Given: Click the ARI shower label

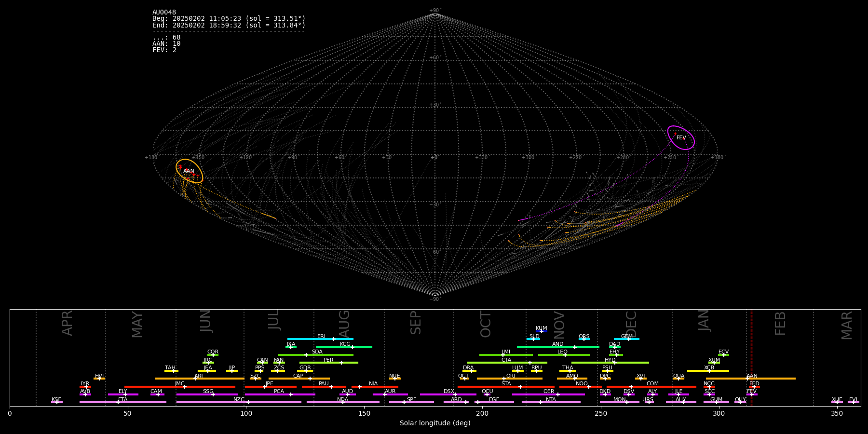Looking at the screenshot, I should point(199,376).
